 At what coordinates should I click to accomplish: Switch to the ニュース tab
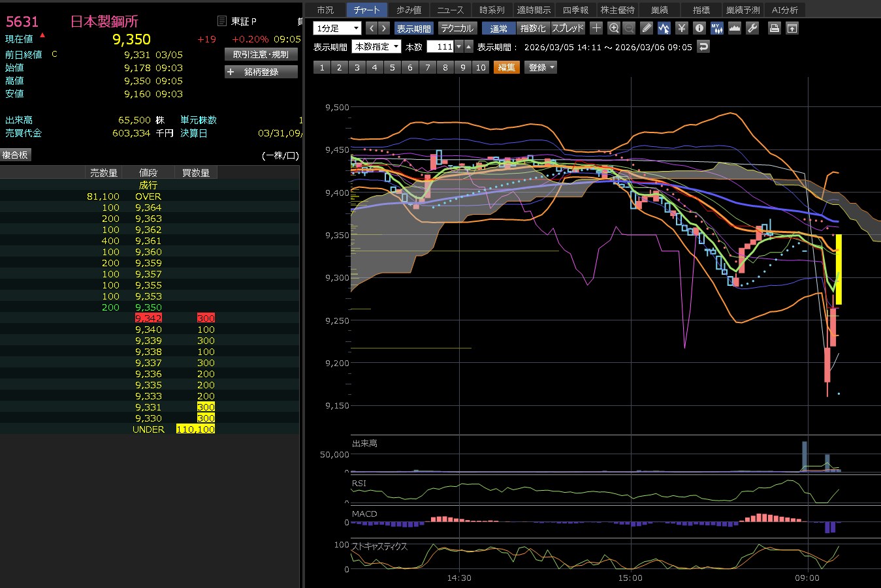[450, 10]
